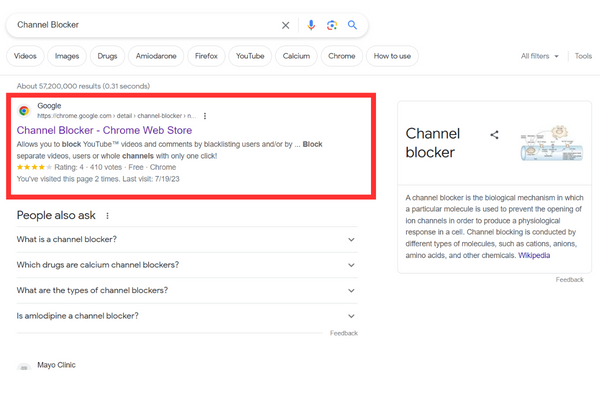Click the Rating: 4 - 410 votes text
The width and height of the screenshot is (600, 400).
click(x=88, y=167)
